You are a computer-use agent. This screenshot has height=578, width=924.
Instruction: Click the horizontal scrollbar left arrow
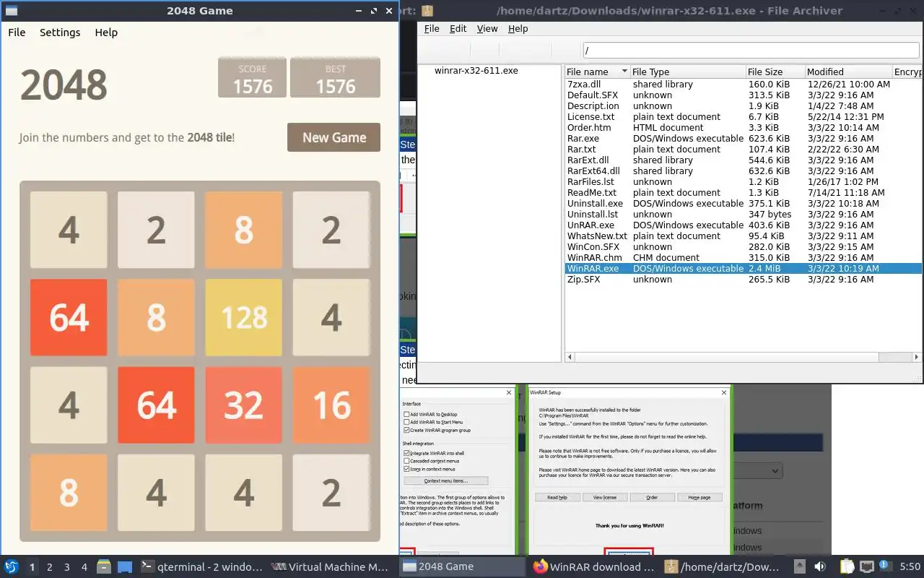click(x=570, y=357)
